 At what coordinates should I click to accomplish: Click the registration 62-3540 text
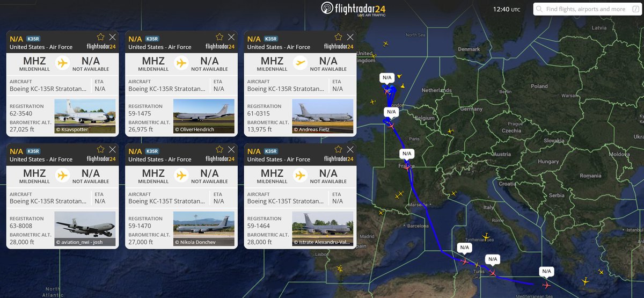pos(21,114)
